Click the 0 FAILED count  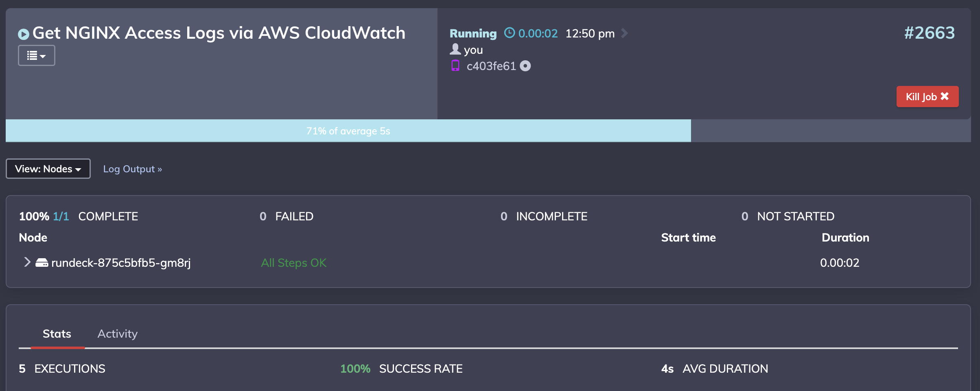point(287,216)
